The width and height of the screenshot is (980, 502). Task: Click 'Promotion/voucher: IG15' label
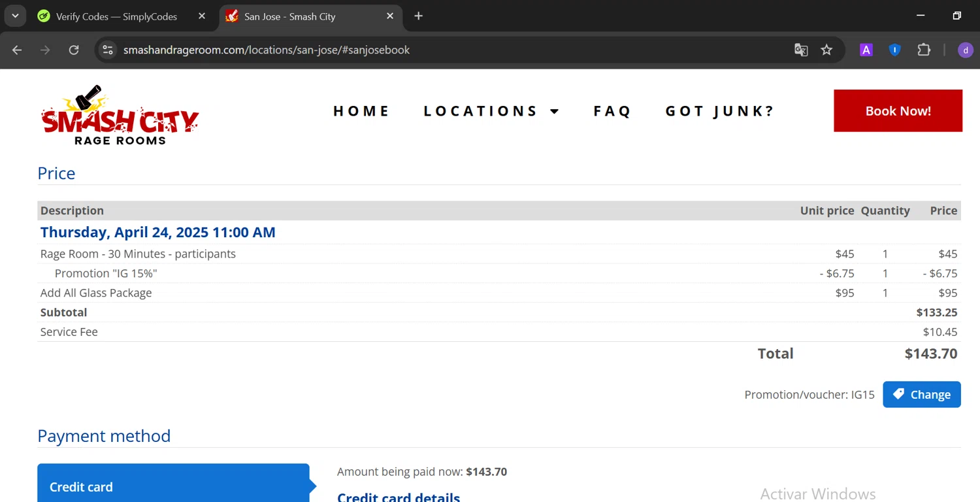(809, 395)
